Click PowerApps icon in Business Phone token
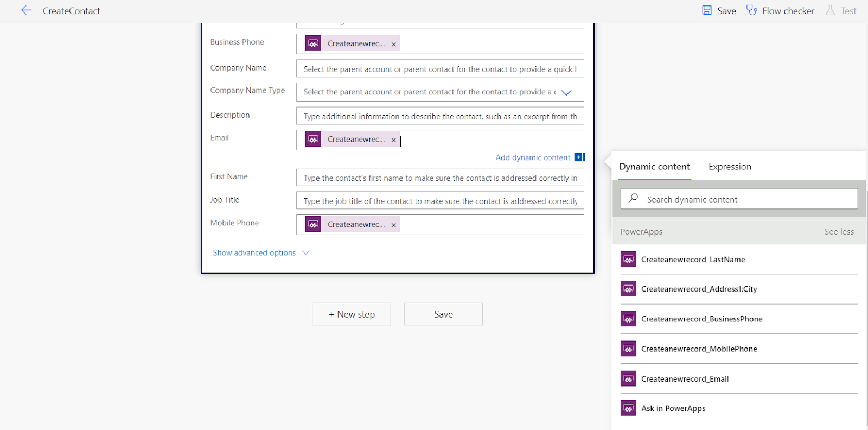The height and width of the screenshot is (430, 868). (313, 43)
